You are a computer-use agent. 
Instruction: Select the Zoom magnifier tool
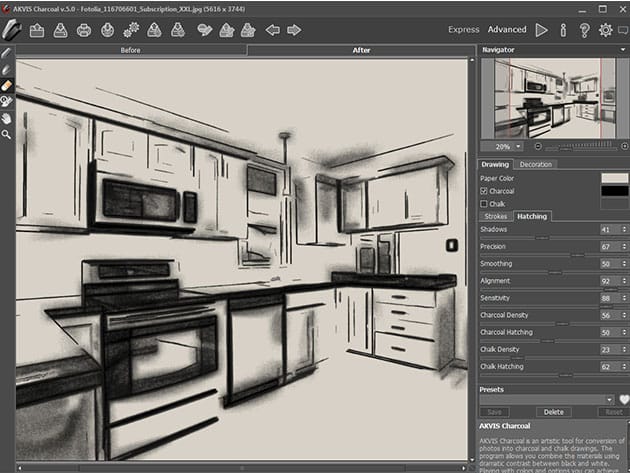(7, 133)
